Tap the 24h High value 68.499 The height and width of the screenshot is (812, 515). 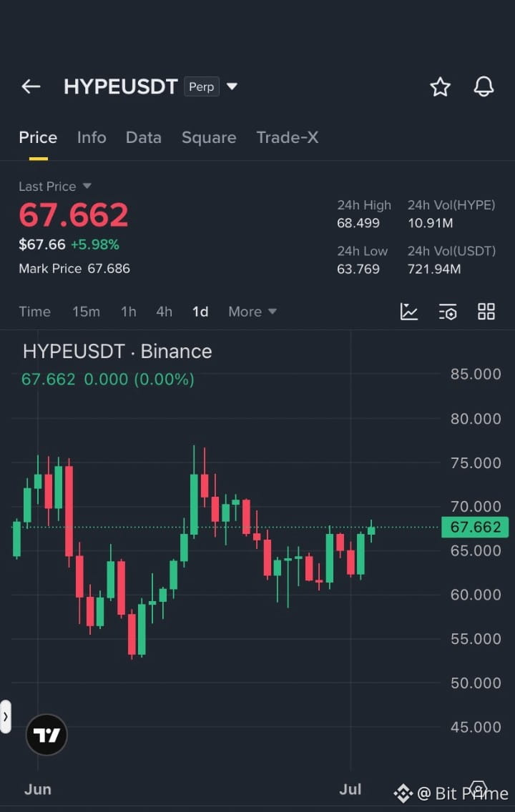(x=358, y=223)
